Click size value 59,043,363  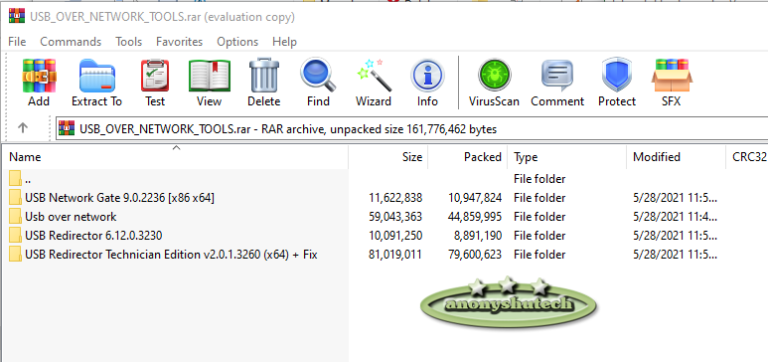pos(395,217)
